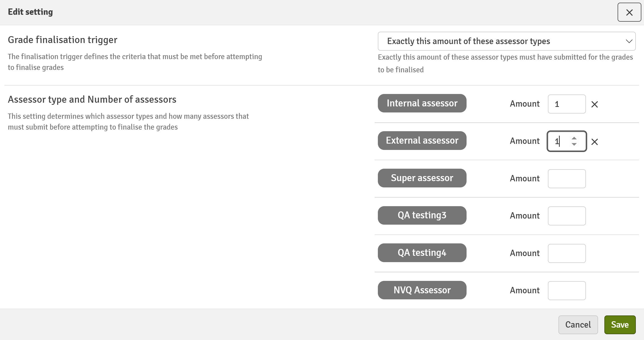Select the QA testing4 tag
This screenshot has width=644, height=340.
pos(422,253)
